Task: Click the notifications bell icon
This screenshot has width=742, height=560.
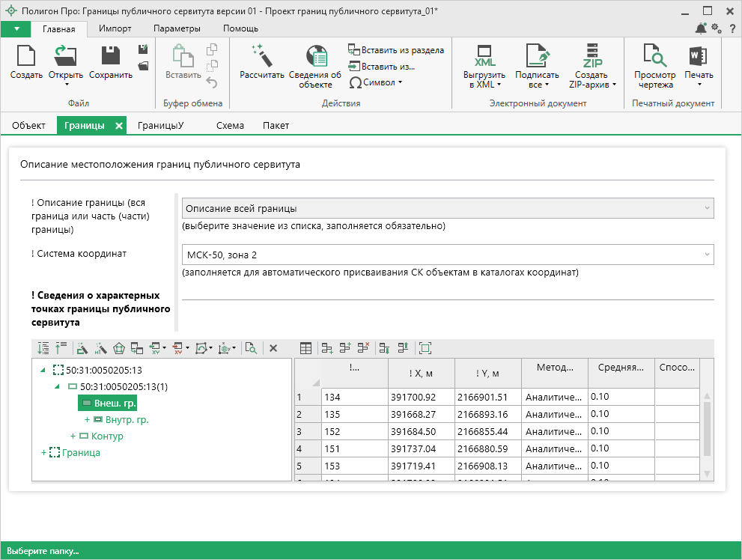Action: pyautogui.click(x=700, y=28)
